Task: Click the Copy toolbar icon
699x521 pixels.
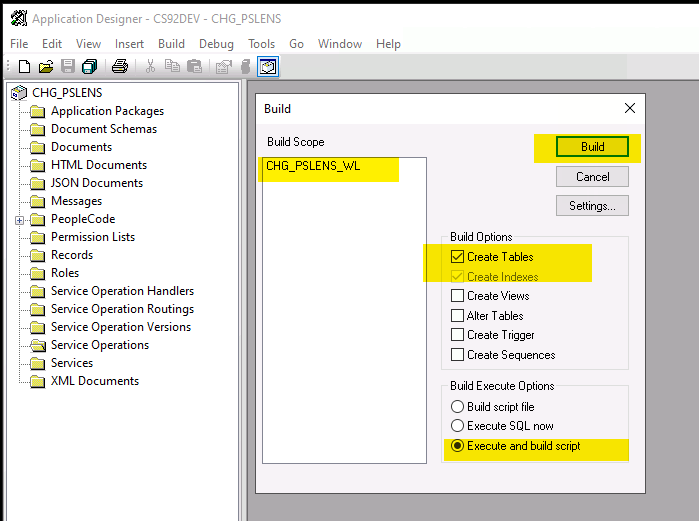Action: [173, 67]
